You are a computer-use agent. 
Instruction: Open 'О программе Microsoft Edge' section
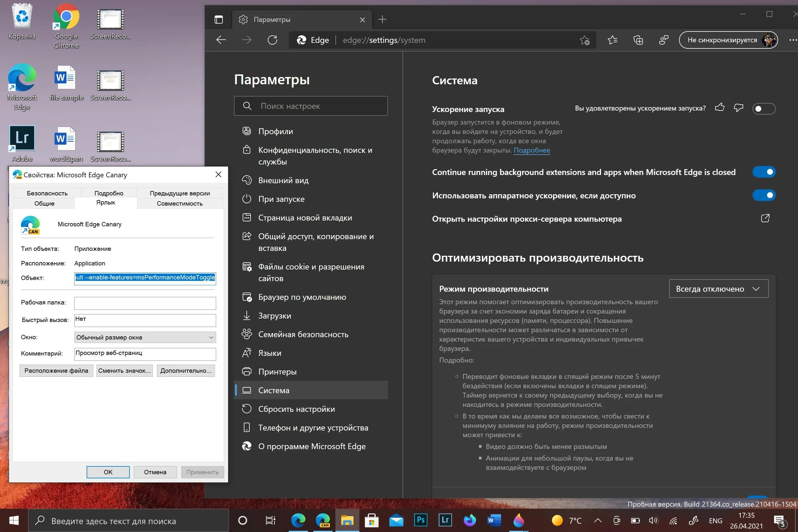point(311,446)
